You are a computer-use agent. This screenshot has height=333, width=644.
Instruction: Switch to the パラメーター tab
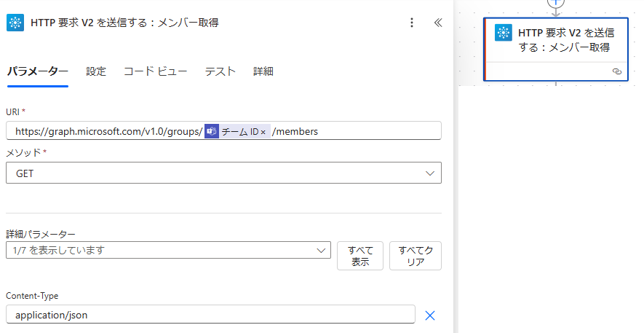pyautogui.click(x=37, y=71)
